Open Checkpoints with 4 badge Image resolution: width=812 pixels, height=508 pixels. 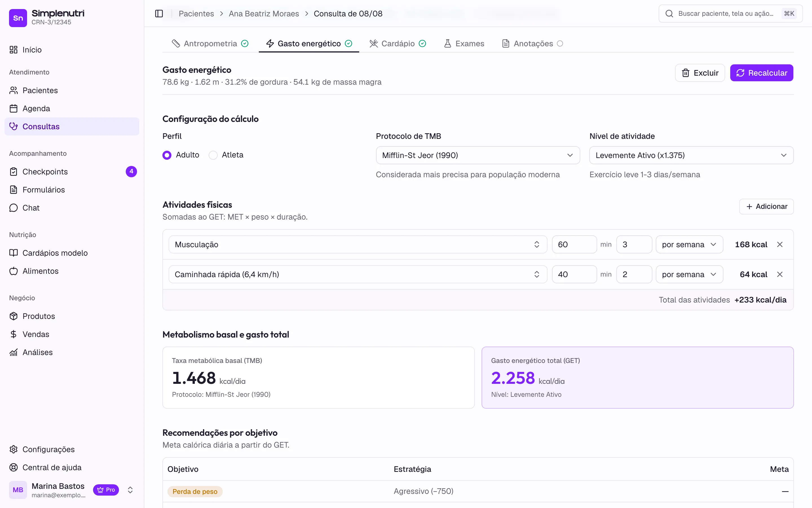(72, 172)
